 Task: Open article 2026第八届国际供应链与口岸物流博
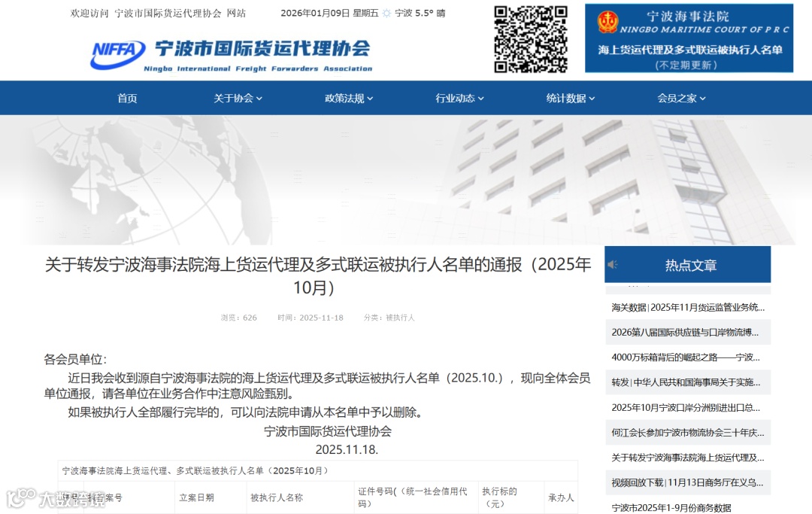click(x=688, y=332)
